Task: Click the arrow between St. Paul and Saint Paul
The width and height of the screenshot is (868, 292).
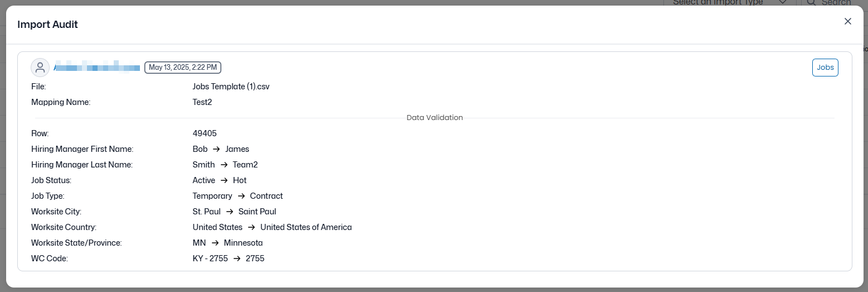Action: pyautogui.click(x=229, y=212)
